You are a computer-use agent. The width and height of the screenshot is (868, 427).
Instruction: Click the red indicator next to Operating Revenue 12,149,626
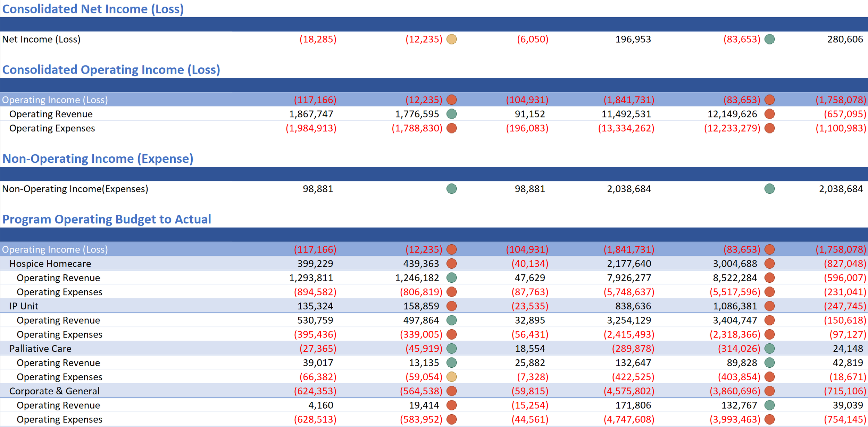click(769, 114)
